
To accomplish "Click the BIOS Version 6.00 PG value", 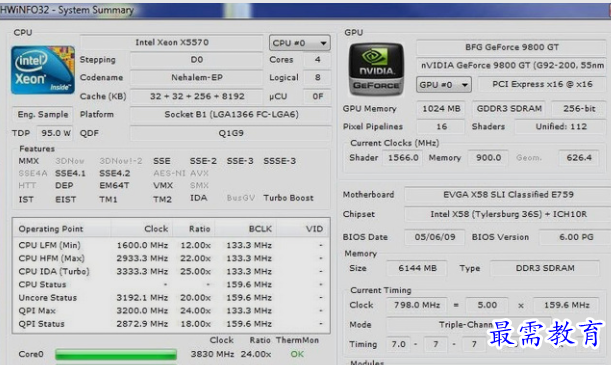I will (576, 237).
